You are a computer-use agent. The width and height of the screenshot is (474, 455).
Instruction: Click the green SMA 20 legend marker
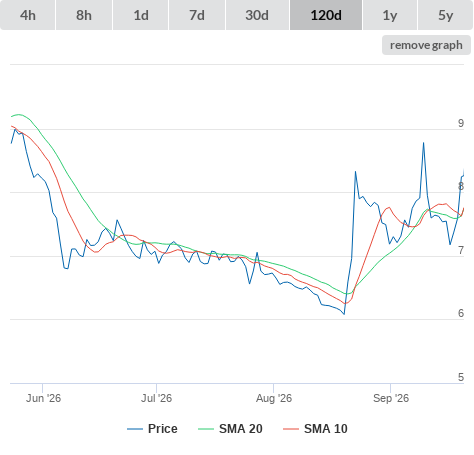pyautogui.click(x=206, y=429)
